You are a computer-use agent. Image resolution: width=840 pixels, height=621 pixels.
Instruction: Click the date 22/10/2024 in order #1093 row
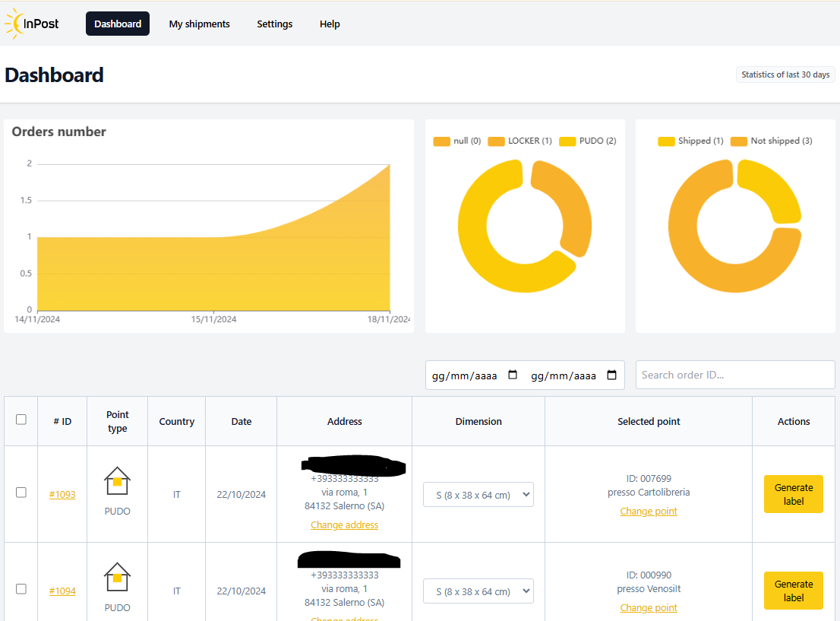241,494
